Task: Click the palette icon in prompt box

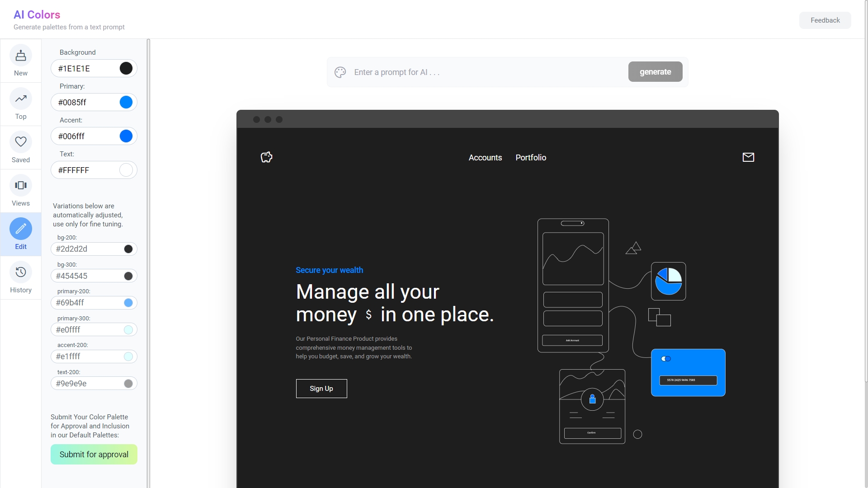Action: coord(340,72)
